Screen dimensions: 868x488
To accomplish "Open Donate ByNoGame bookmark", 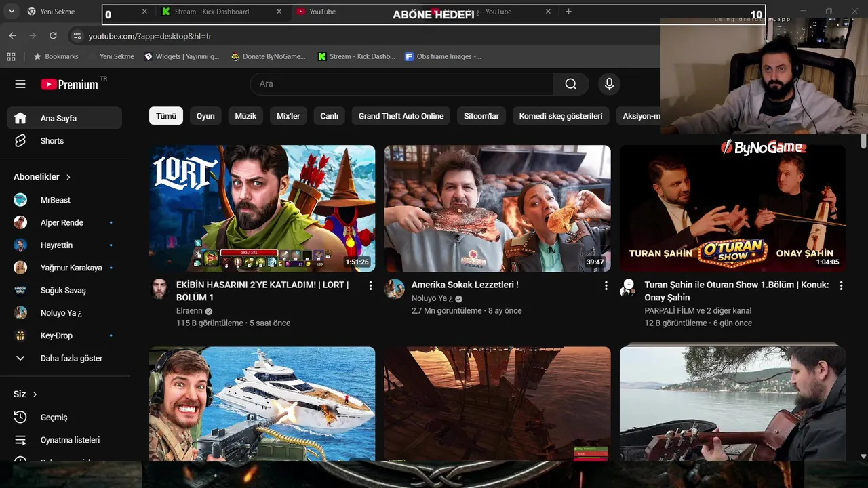I will click(x=268, y=56).
